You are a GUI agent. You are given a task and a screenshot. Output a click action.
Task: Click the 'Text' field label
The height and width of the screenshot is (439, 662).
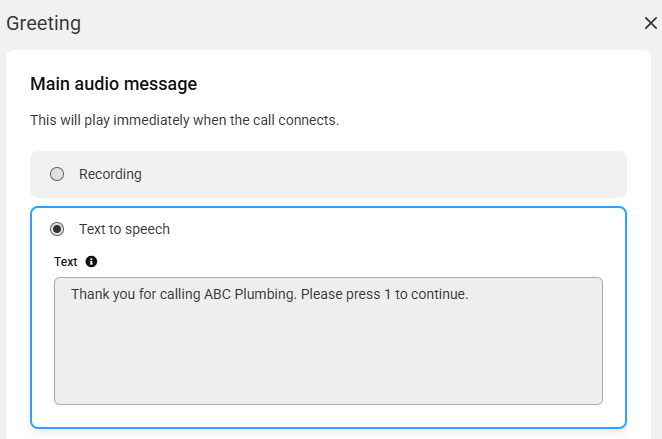click(65, 262)
